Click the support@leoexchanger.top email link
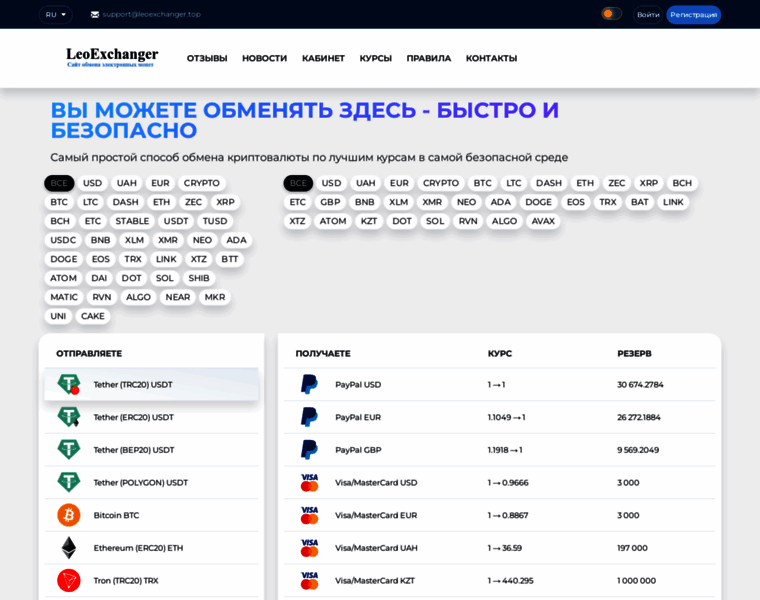760x600 pixels. 151,15
